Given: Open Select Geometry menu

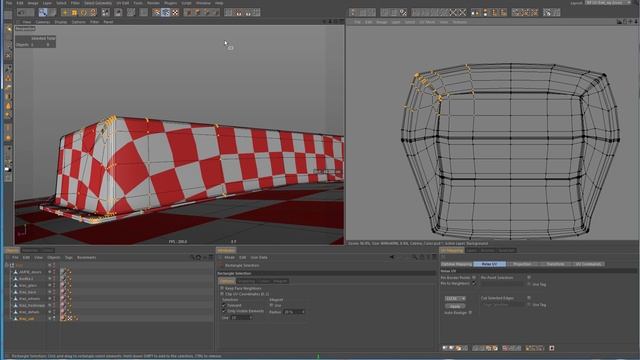Looking at the screenshot, I should coord(98,3).
